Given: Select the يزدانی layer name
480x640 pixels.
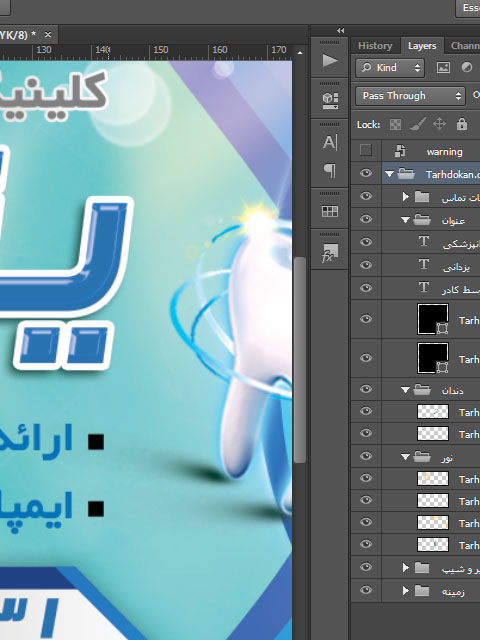Looking at the screenshot, I should 456,267.
